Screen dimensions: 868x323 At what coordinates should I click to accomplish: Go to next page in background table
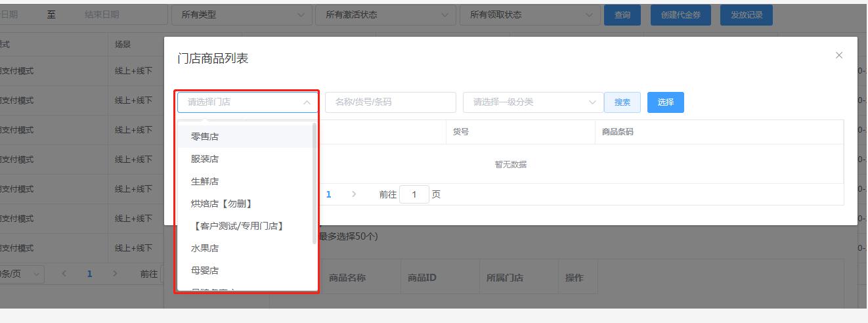[116, 274]
